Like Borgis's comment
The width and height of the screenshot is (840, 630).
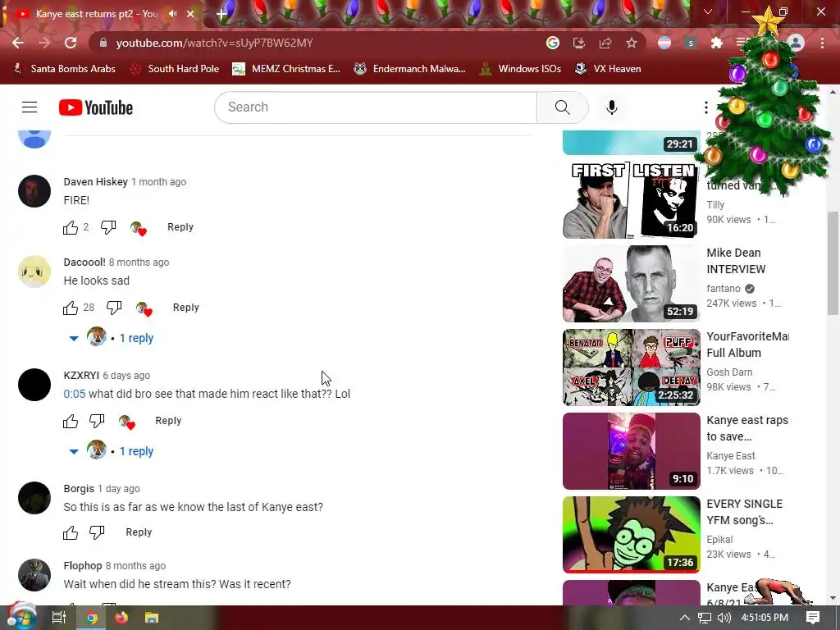[71, 532]
